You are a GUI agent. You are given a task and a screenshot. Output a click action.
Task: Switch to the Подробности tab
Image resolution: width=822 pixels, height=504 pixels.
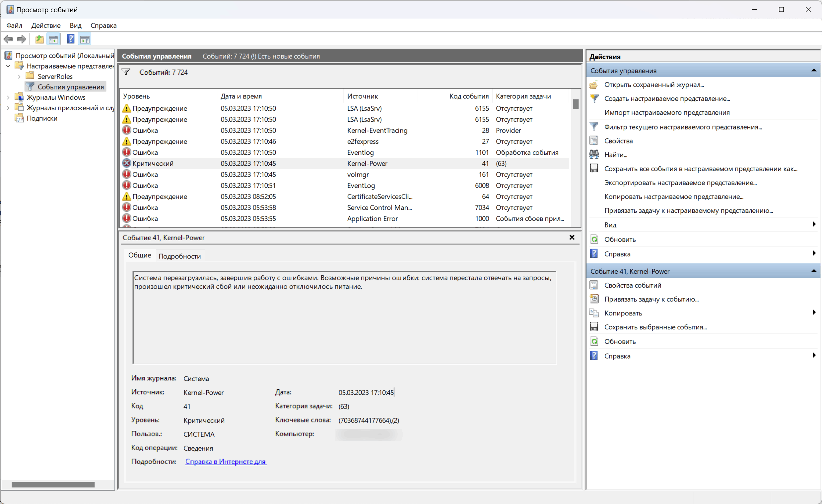(179, 256)
